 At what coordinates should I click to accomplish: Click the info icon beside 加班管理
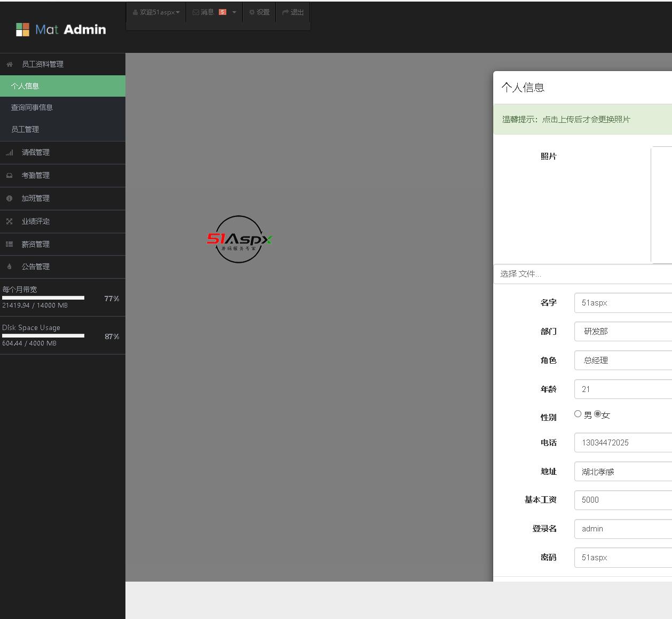click(9, 198)
